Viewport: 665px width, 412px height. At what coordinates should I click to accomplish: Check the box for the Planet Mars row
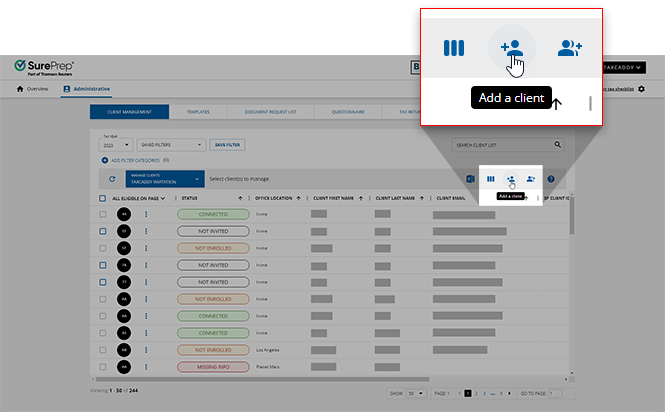(x=103, y=367)
